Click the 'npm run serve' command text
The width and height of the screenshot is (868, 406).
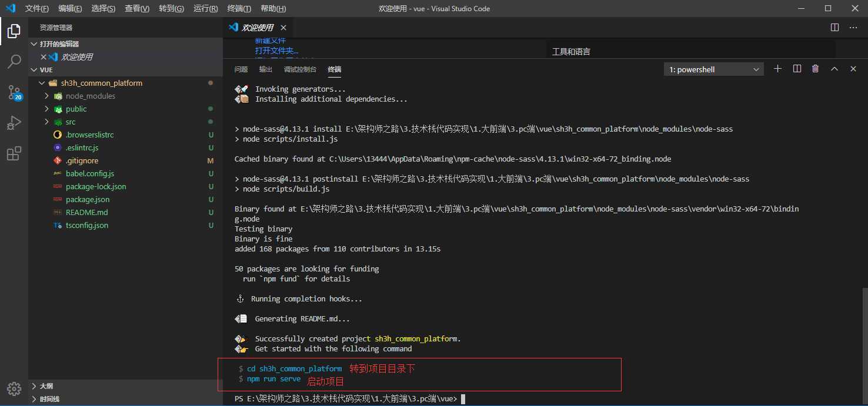273,379
